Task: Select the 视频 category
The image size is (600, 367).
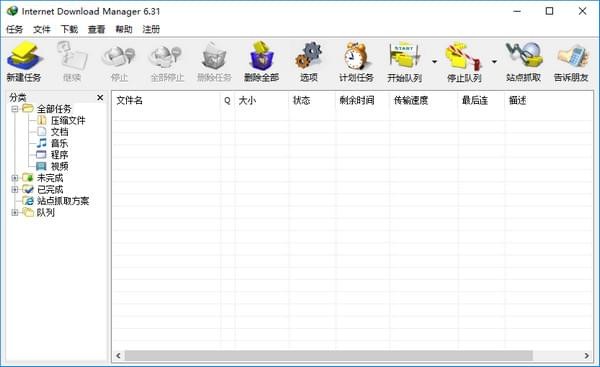Action: coord(60,166)
